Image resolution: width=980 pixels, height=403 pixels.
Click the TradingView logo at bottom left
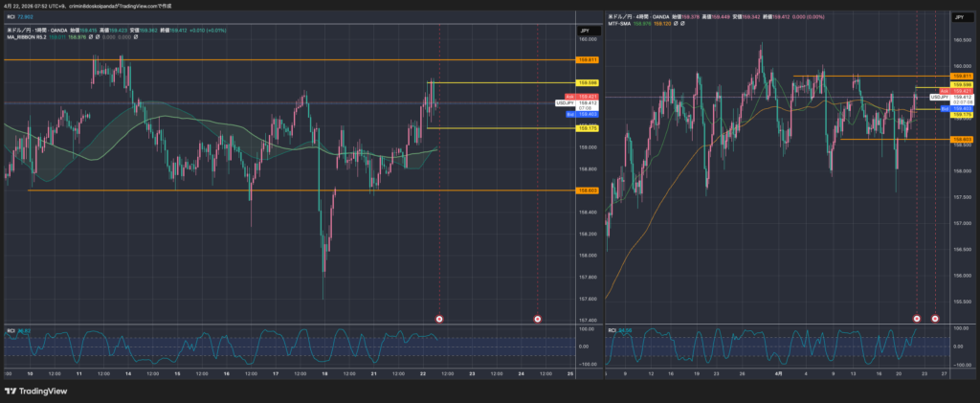[x=32, y=391]
